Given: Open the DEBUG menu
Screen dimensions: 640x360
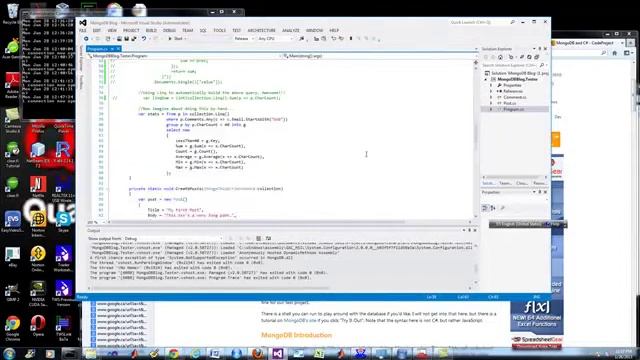Looking at the screenshot, I should 169,31.
